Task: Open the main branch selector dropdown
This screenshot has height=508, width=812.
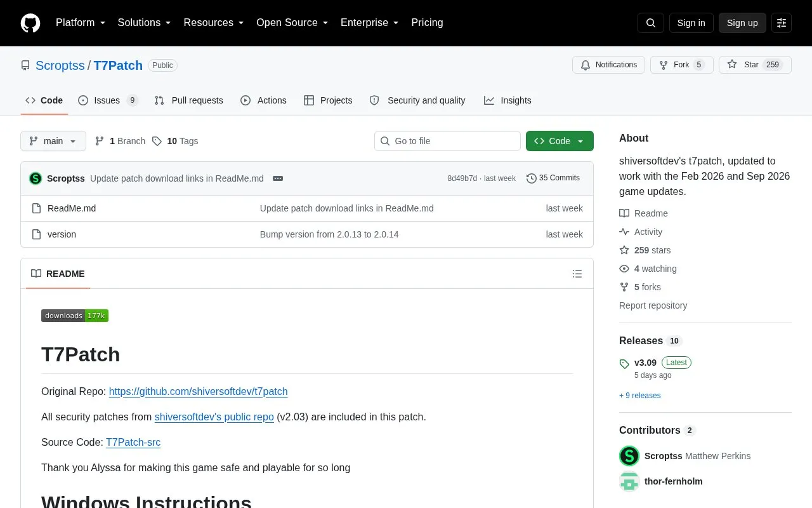Action: 53,141
